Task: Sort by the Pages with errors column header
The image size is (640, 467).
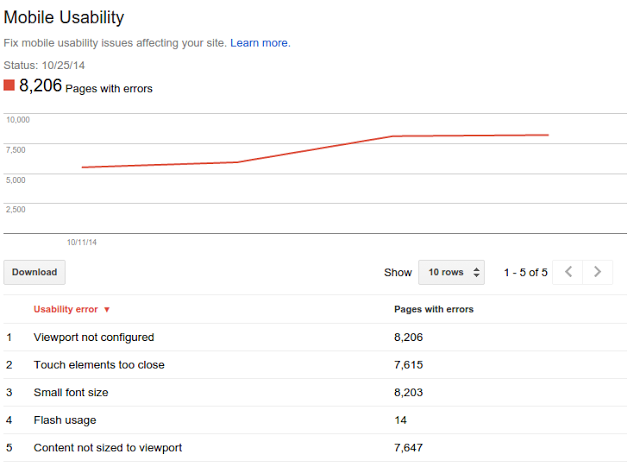Action: pyautogui.click(x=434, y=309)
